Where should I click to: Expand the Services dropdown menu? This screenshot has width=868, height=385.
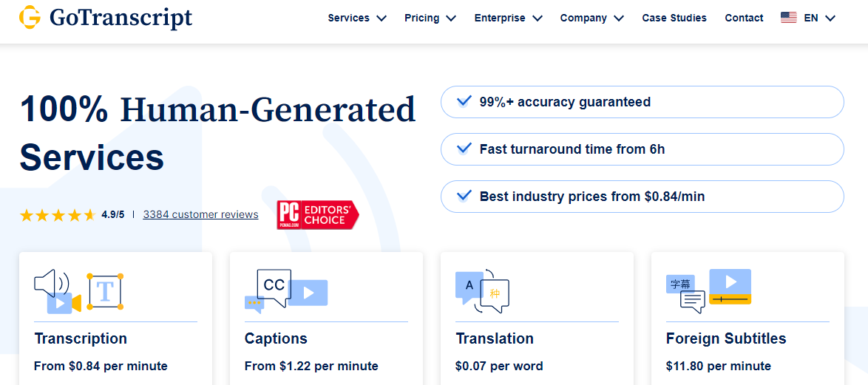coord(357,18)
